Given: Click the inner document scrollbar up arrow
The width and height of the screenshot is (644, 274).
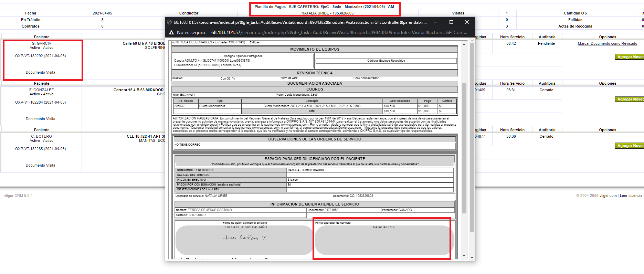Looking at the screenshot, I should pos(464,44).
